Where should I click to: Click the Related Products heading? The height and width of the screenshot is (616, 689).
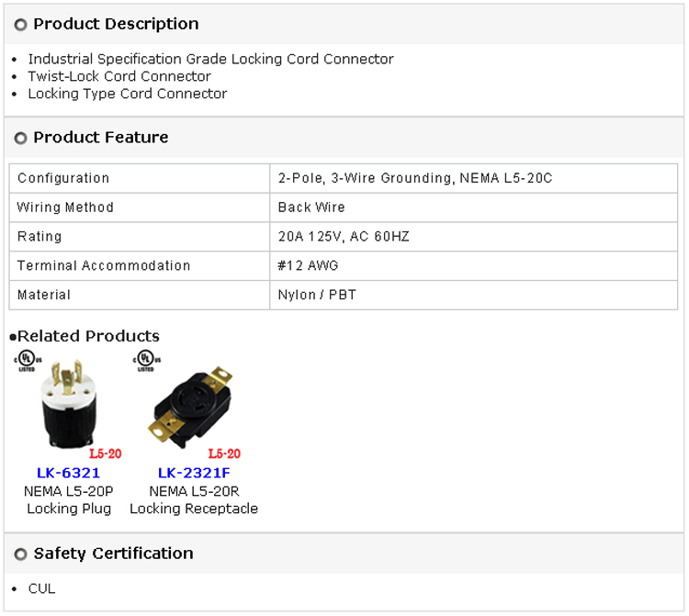(x=87, y=336)
